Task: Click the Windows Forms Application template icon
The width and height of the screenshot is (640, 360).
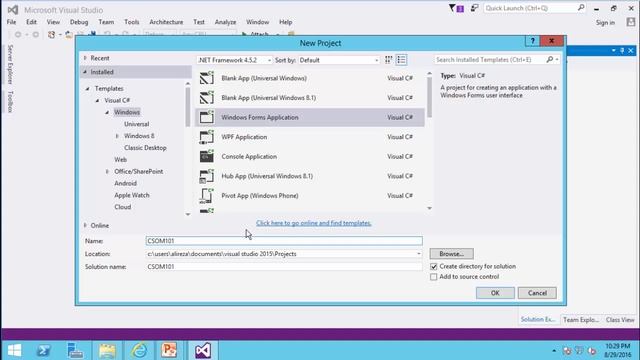Action: (207, 117)
